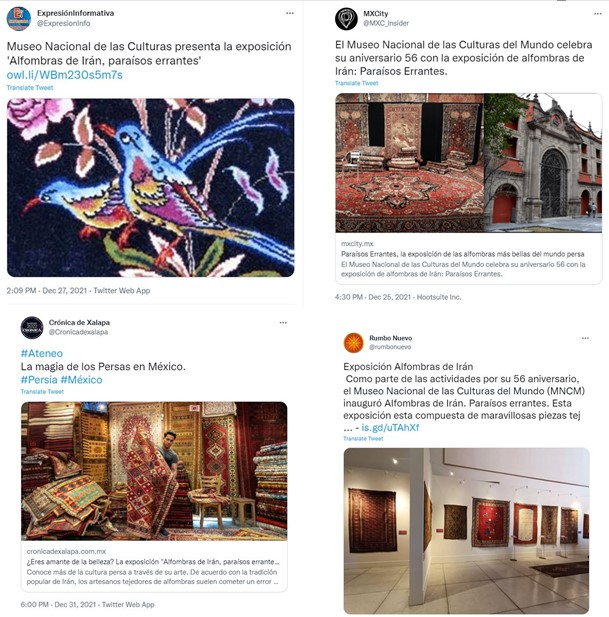Screen dimensions: 609x617
Task: Open ExpresiónInformativa profile avatar
Action: point(18,18)
